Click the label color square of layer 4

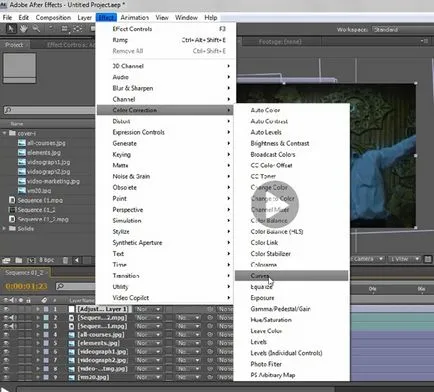(46, 335)
